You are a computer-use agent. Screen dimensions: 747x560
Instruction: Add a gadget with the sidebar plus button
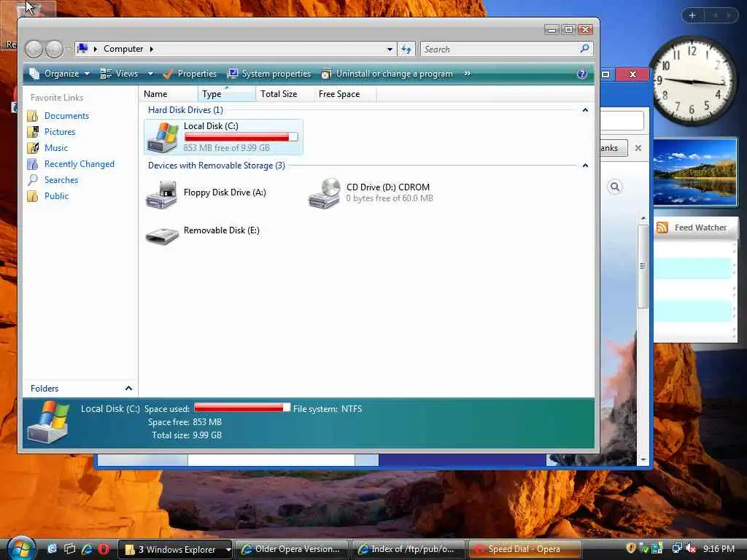click(692, 15)
